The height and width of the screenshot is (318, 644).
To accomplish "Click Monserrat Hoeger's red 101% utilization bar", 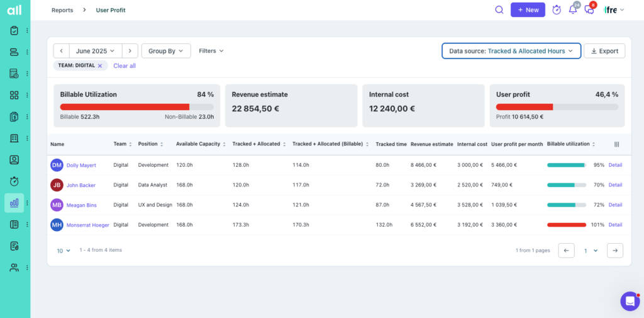I will point(567,225).
